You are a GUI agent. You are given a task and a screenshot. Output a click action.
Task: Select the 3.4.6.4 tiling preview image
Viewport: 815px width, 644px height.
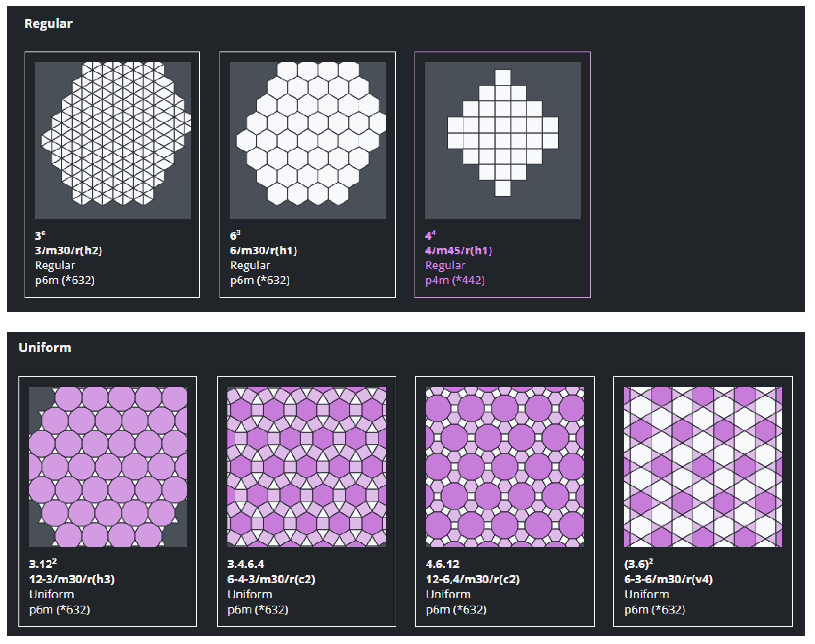coord(306,466)
